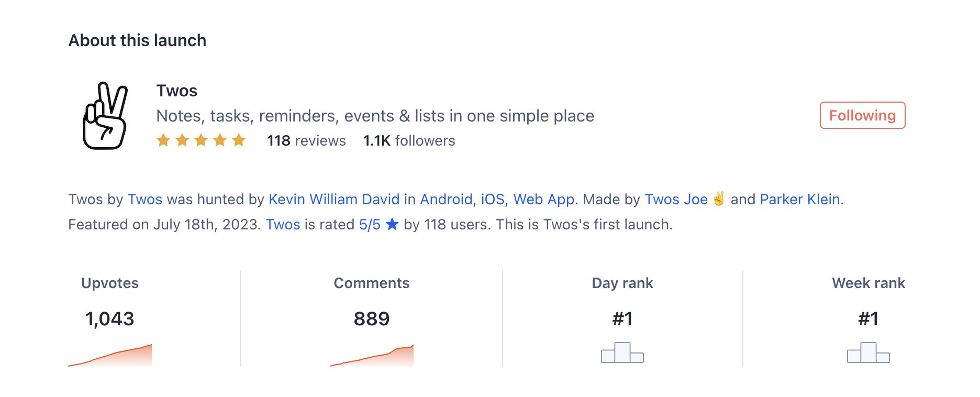Toggle the Following button
980x397 pixels.
coord(862,115)
